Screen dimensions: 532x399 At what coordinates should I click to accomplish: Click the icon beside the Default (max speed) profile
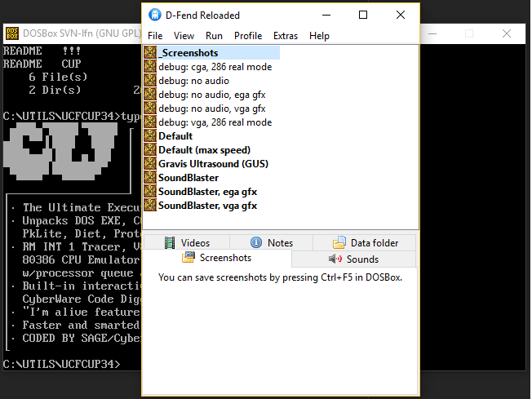pos(149,149)
